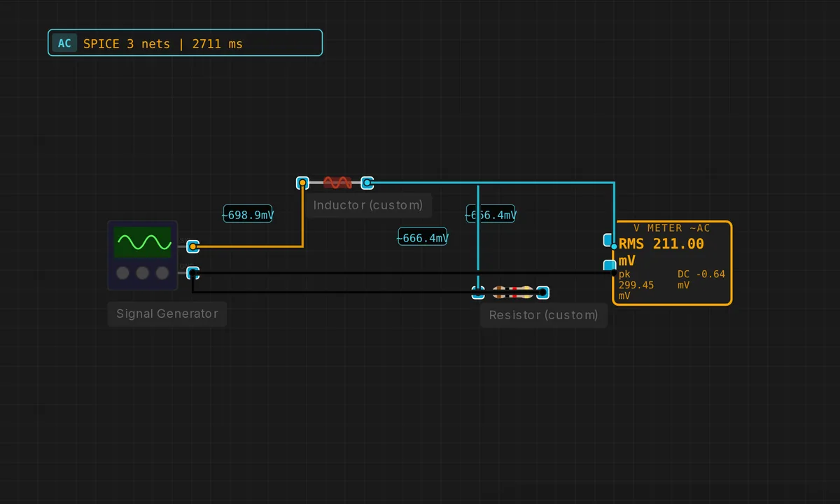This screenshot has width=840, height=504.
Task: Click the 'Resistor (custom)' label
Action: pos(544,315)
